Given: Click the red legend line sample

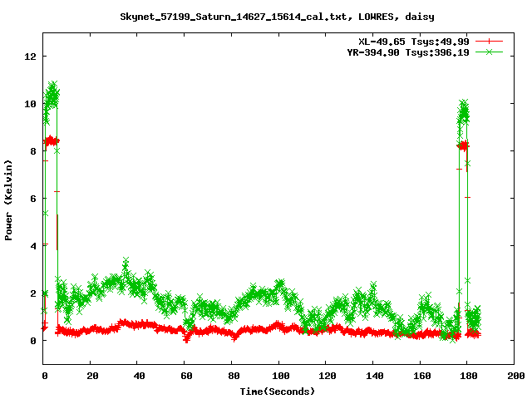Looking at the screenshot, I should (x=489, y=42).
